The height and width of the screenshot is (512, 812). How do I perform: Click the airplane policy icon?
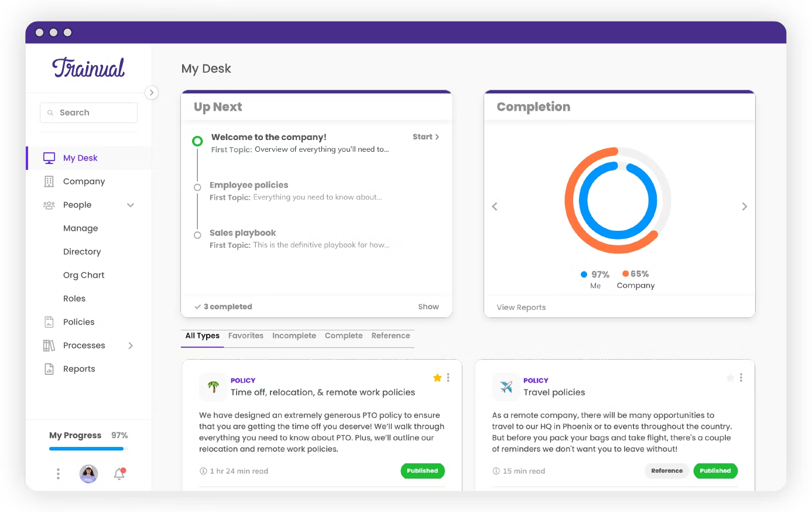pos(506,387)
